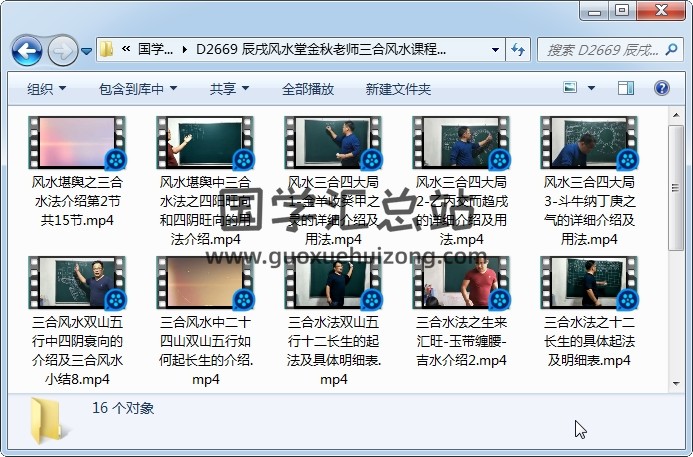Click the scrollbar up arrow

676,116
